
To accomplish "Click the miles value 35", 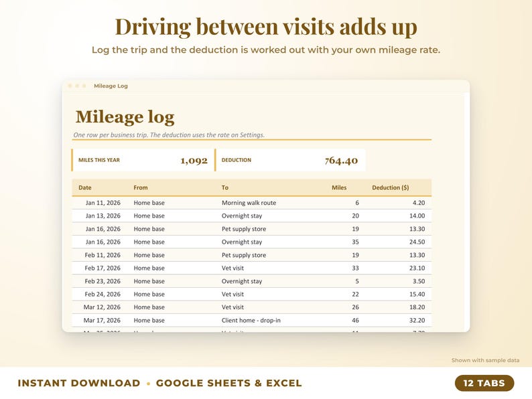I will coord(355,242).
